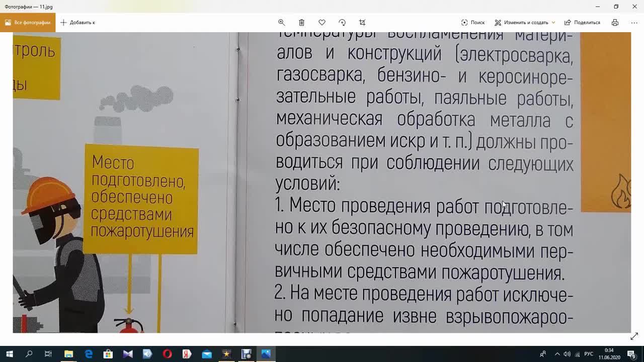644x362 pixels.
Task: Expand the hidden system tray icons chevron
Action: [x=557, y=354]
